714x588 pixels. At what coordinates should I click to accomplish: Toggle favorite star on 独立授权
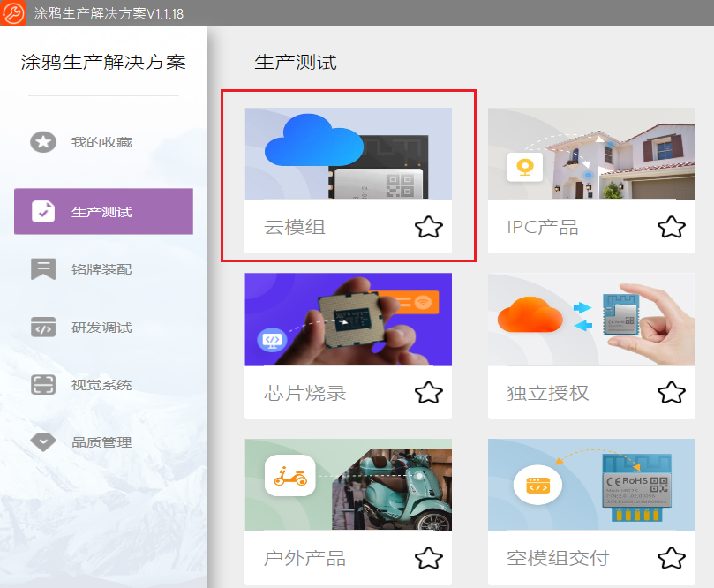point(672,393)
